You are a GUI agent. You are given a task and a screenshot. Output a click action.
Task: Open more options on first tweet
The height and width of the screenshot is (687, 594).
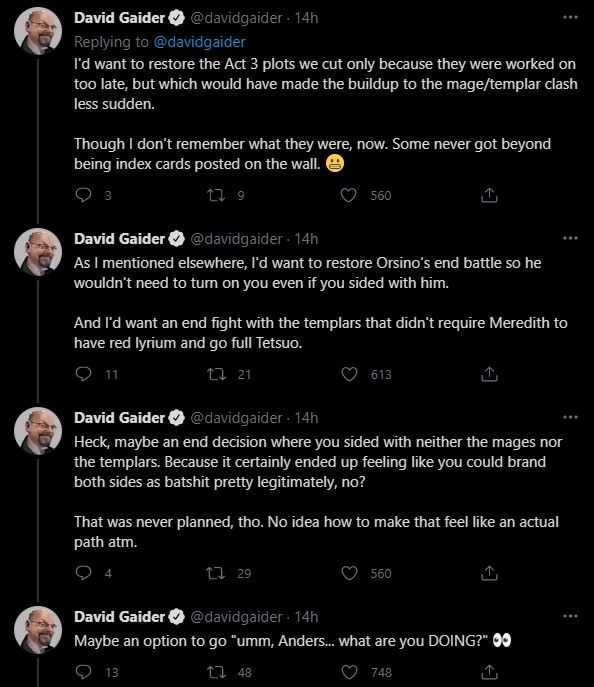[x=570, y=18]
